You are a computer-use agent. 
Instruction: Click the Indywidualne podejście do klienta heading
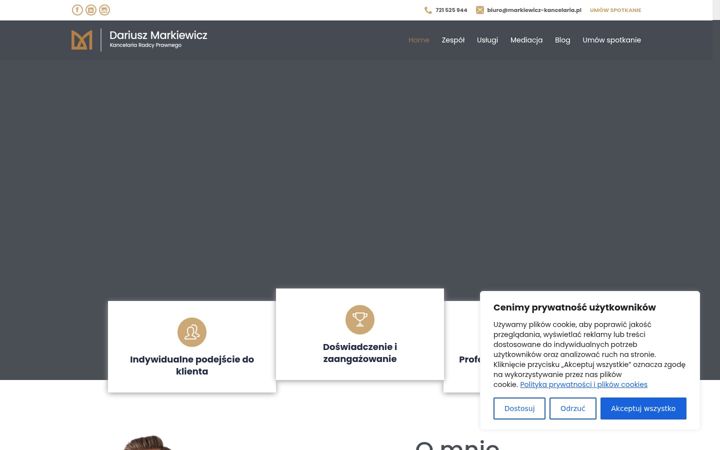(192, 365)
